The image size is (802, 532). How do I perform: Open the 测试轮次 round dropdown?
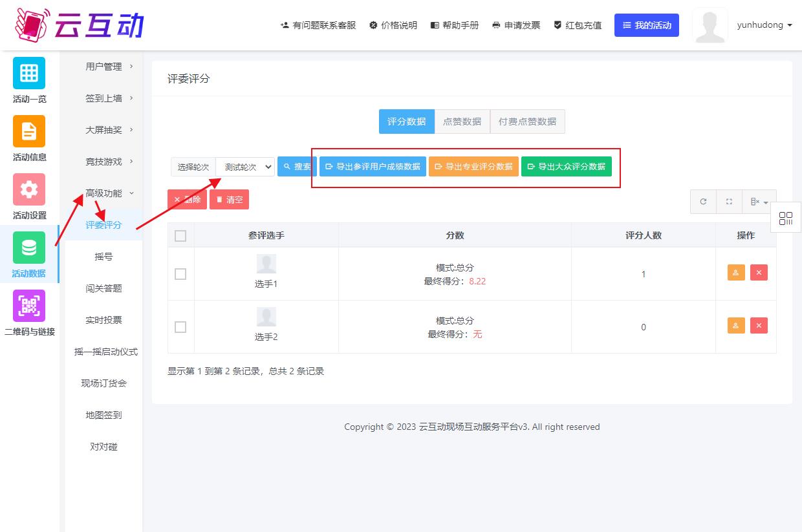[x=245, y=167]
